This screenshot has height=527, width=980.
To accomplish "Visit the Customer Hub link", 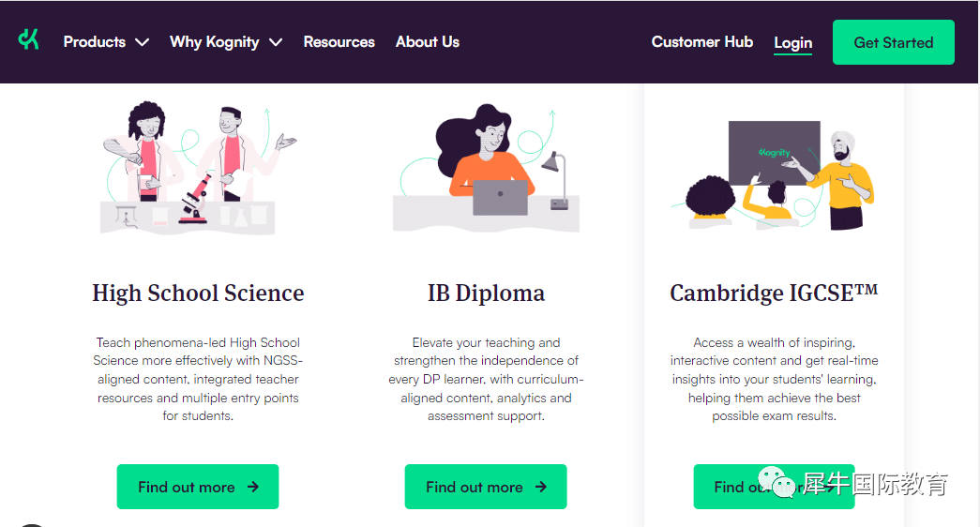I will pos(701,42).
